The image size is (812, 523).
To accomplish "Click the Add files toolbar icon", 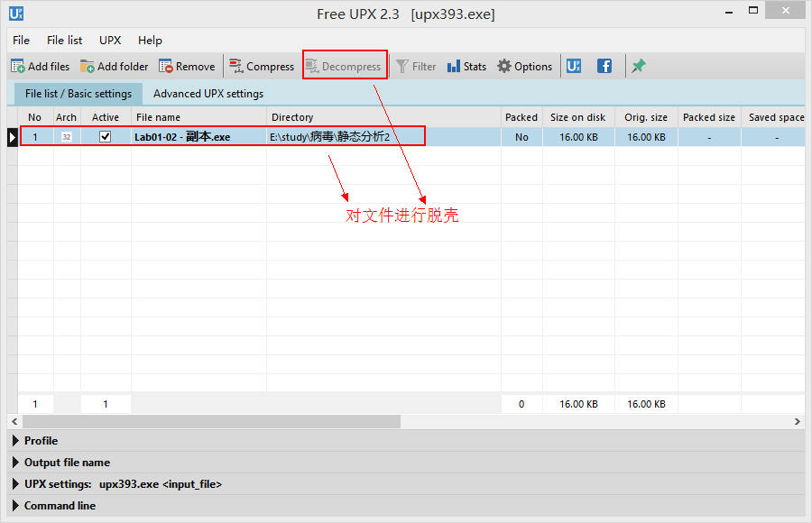I will 18,66.
